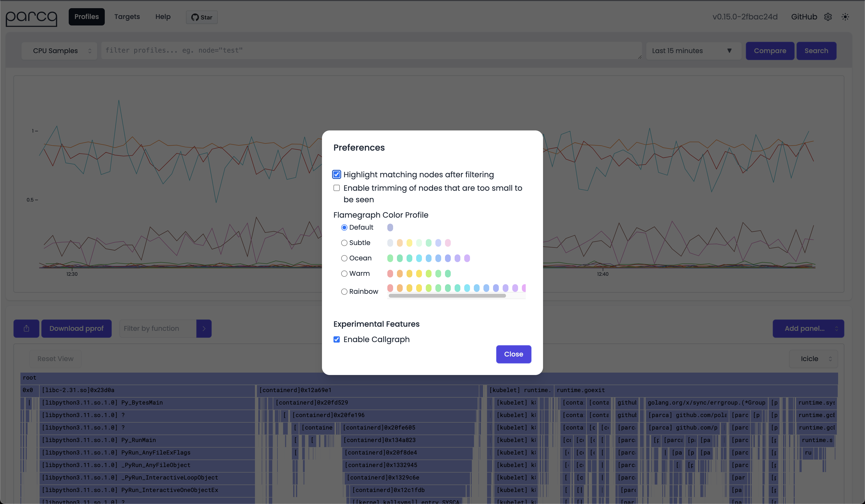Click the share profile icon button
This screenshot has height=504, width=865.
[x=26, y=328]
